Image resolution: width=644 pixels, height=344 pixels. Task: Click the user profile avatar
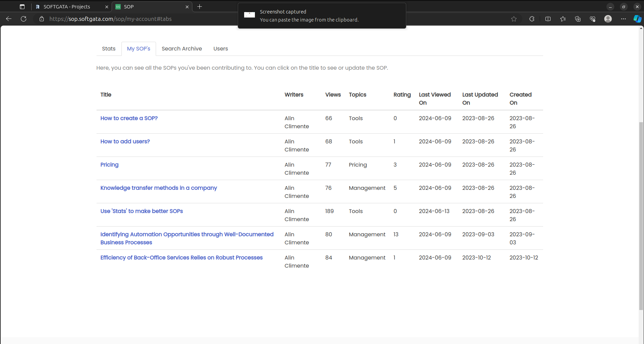[608, 19]
